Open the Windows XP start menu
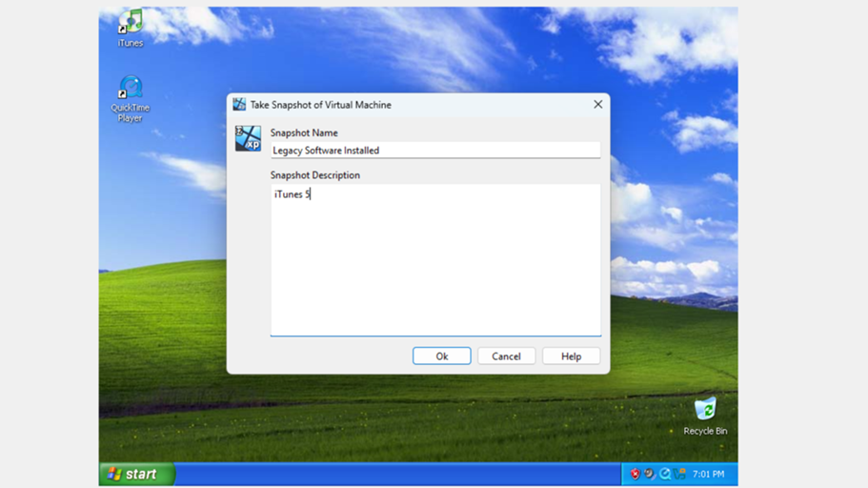This screenshot has width=868, height=488. tap(137, 474)
